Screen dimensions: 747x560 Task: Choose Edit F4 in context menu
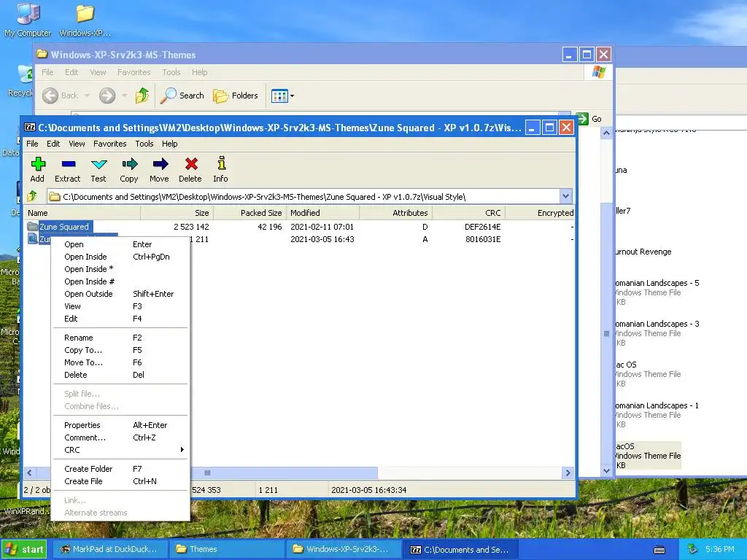[120, 319]
